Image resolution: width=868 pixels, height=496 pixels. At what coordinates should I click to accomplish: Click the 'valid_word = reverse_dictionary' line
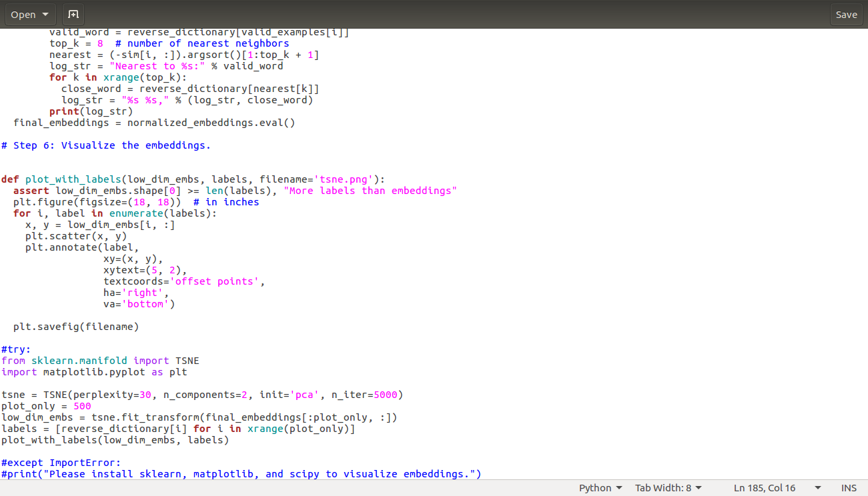199,33
